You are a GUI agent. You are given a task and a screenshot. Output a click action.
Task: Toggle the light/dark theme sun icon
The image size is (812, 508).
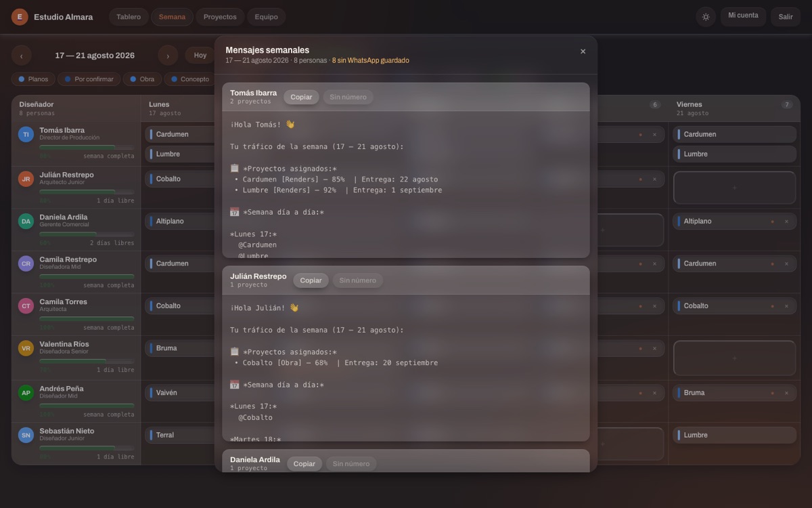(706, 17)
